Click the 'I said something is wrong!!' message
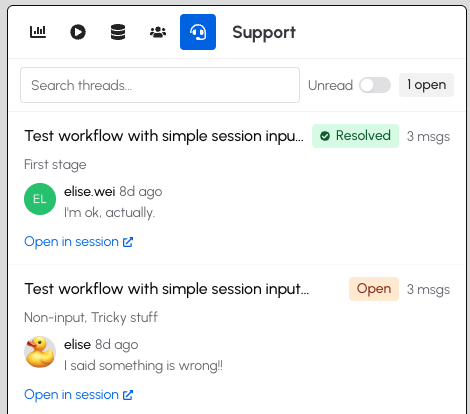 click(143, 366)
